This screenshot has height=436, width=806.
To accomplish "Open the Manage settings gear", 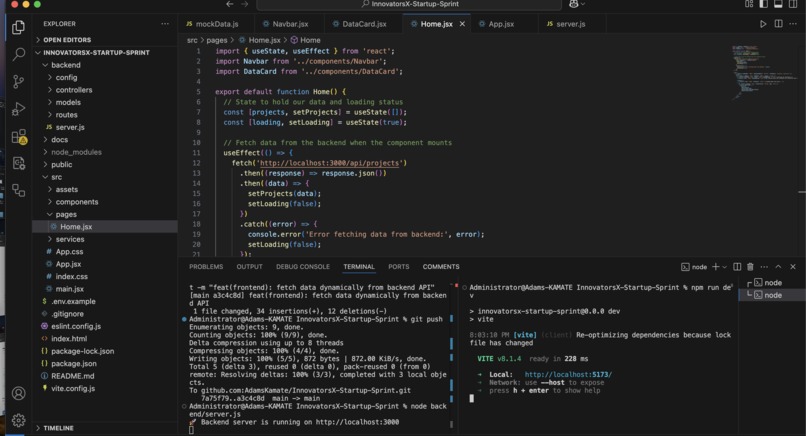I will pyautogui.click(x=19, y=420).
